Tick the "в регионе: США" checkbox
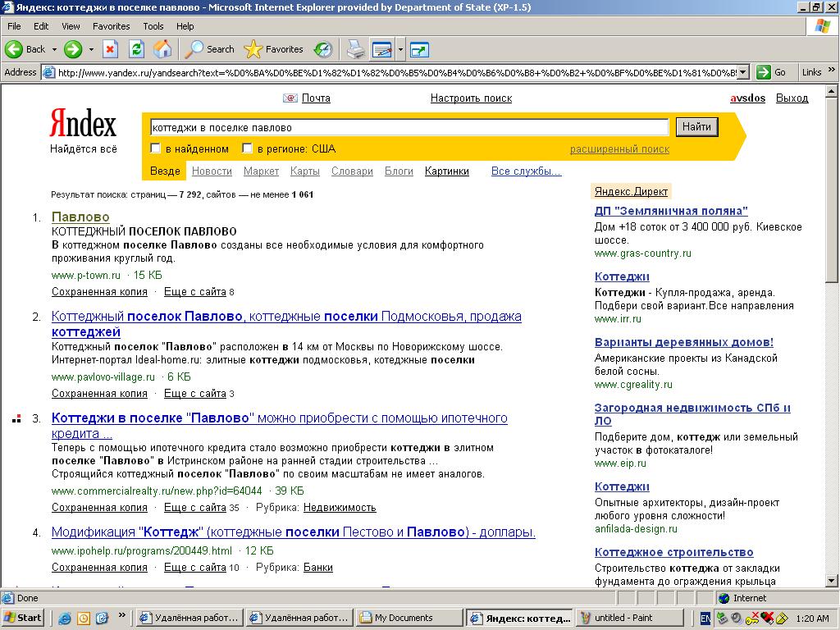This screenshot has width=840, height=630. coord(247,148)
